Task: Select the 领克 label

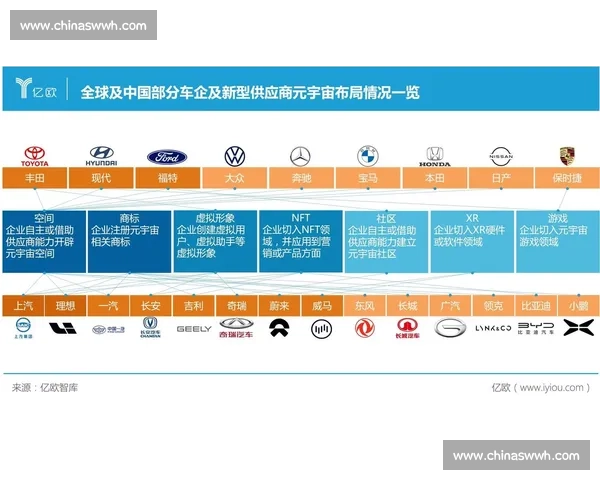Action: tap(493, 305)
